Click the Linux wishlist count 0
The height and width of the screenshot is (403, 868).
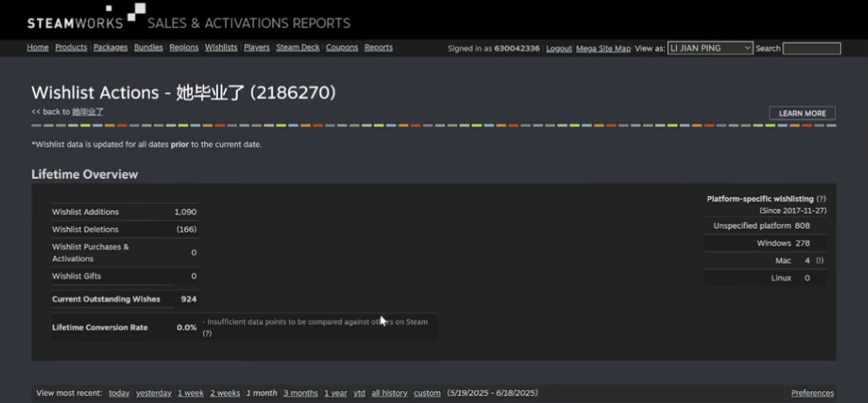click(x=807, y=278)
